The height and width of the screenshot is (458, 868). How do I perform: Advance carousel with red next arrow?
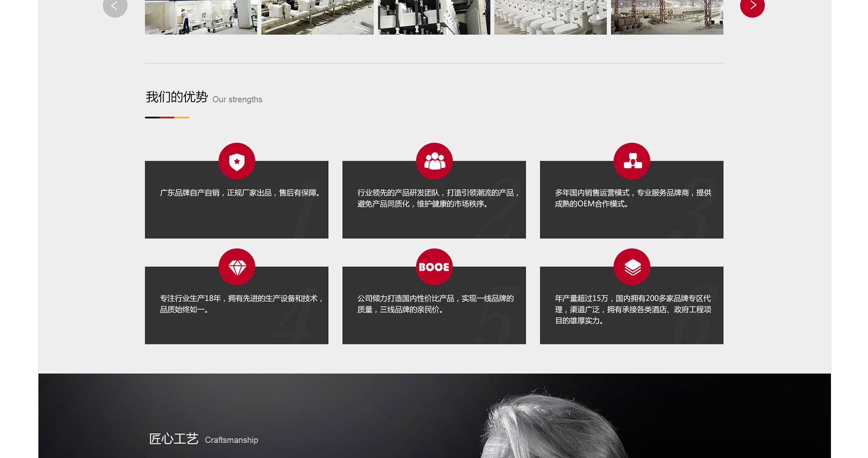(x=752, y=6)
